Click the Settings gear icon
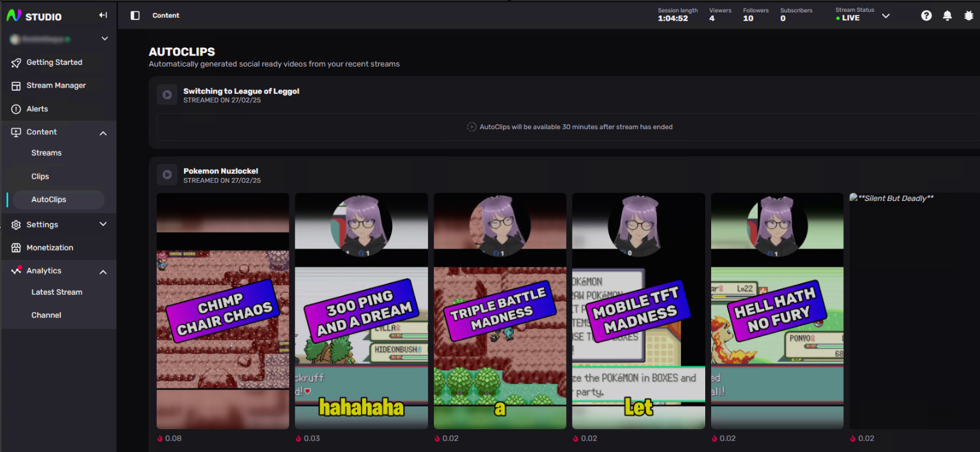The image size is (980, 452). pyautogui.click(x=16, y=225)
